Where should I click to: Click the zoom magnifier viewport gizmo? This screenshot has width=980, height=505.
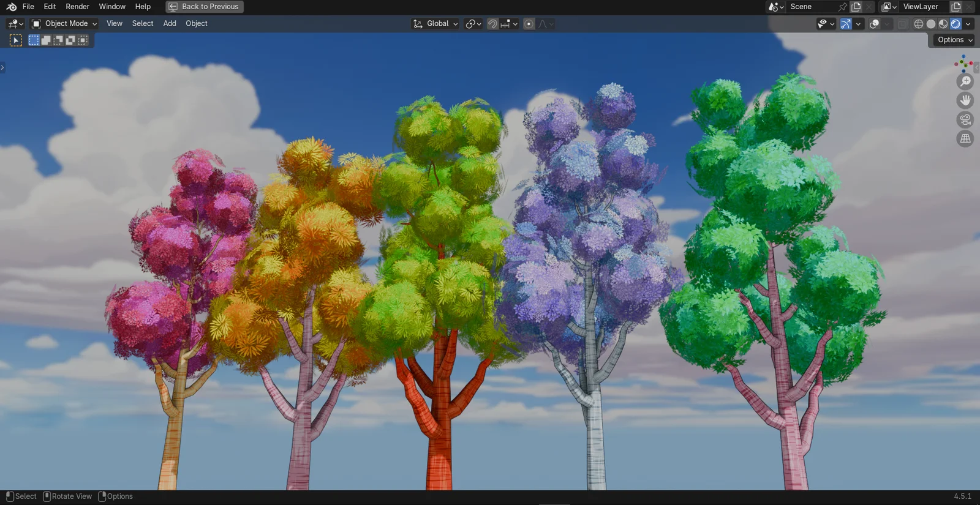coord(965,81)
